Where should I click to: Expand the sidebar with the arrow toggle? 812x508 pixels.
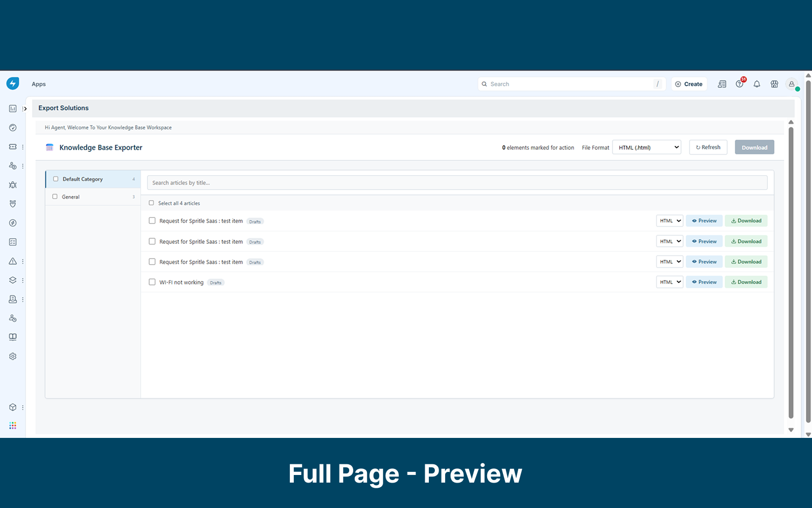24,109
